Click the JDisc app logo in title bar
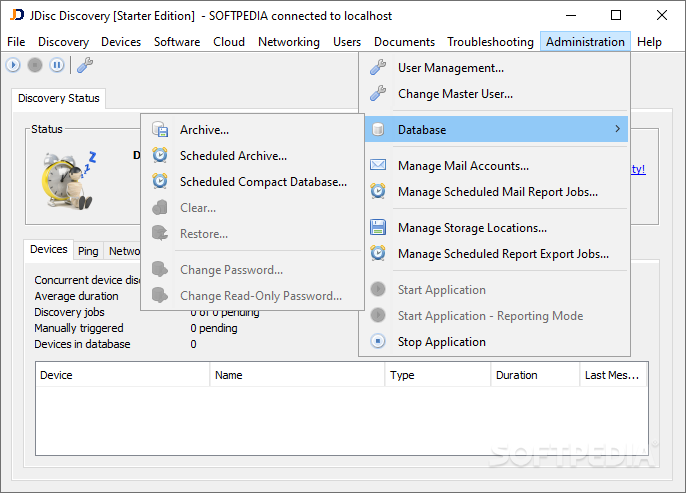Viewport: 686px width, 493px height. 17,15
